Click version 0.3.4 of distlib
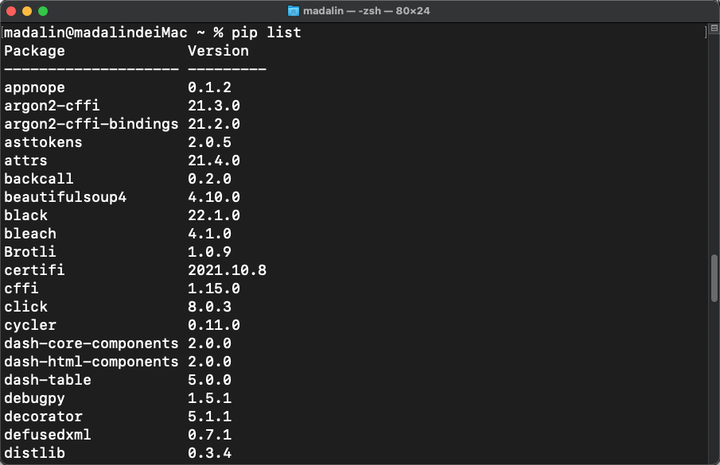This screenshot has width=720, height=465. 209,453
